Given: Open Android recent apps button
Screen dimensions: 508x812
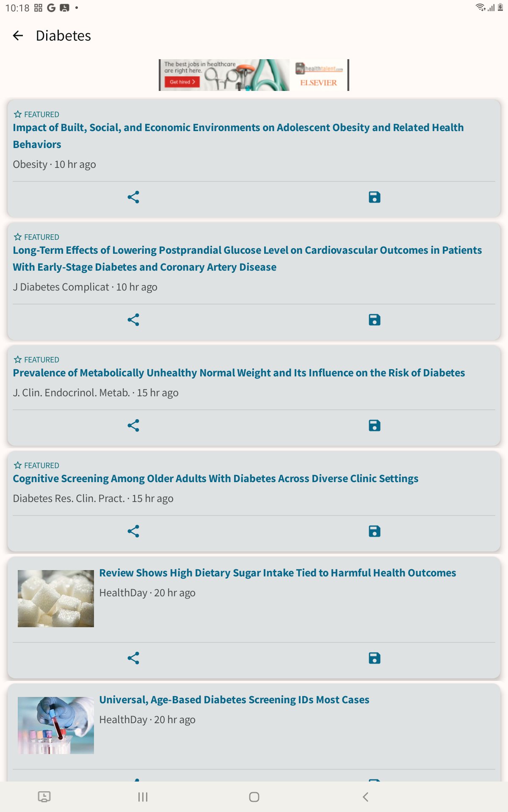Looking at the screenshot, I should pyautogui.click(x=143, y=797).
